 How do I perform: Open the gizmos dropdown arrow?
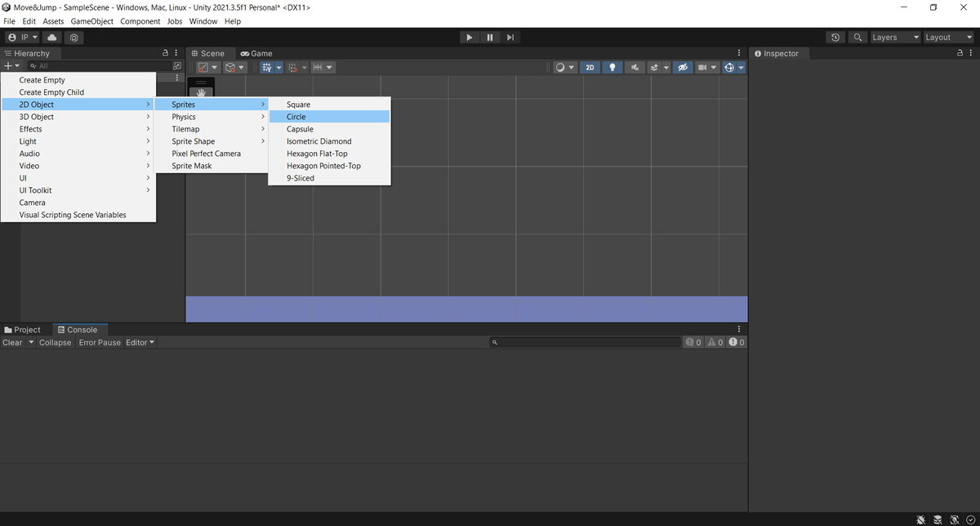741,68
